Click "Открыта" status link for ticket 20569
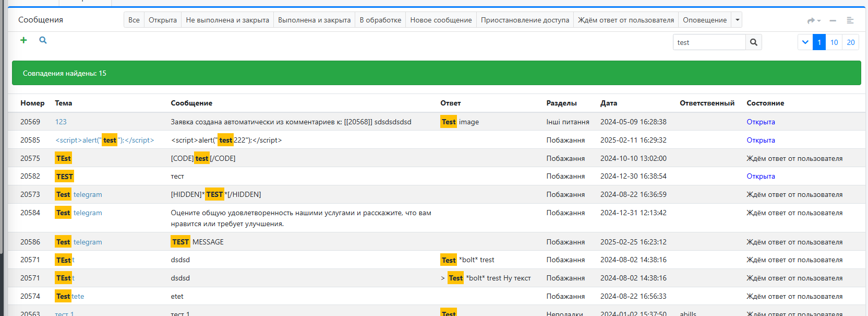This screenshot has height=316, width=868. pos(761,122)
